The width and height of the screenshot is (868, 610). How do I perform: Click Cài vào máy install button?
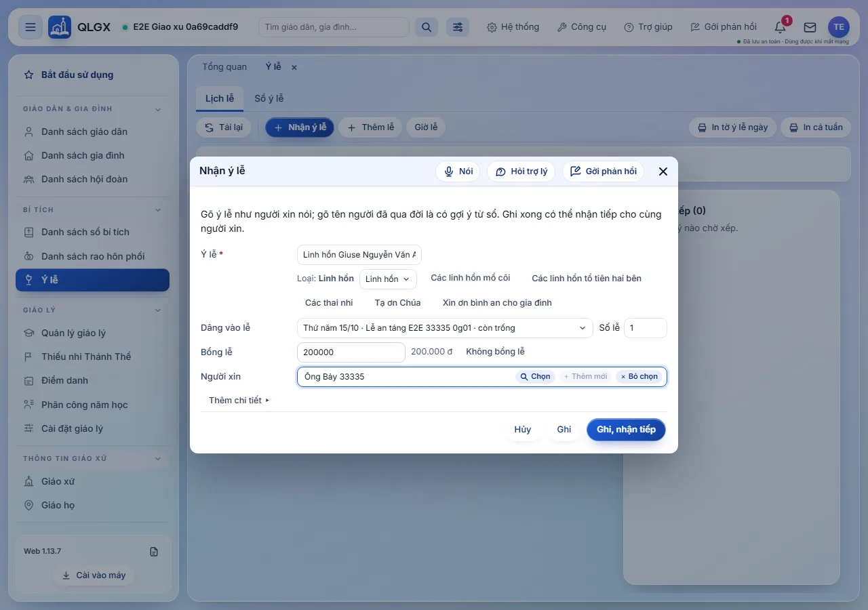click(x=94, y=575)
